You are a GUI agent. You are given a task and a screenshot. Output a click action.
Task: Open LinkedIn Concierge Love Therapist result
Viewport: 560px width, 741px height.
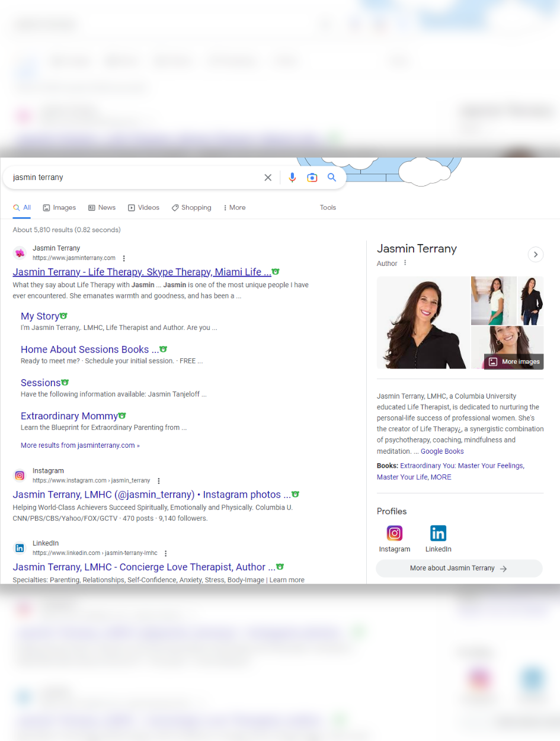pos(143,567)
